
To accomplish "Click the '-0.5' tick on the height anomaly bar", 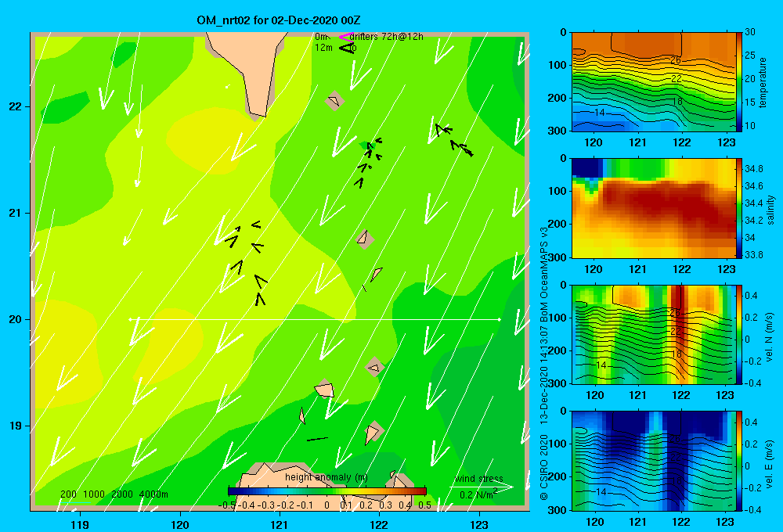I will [227, 505].
